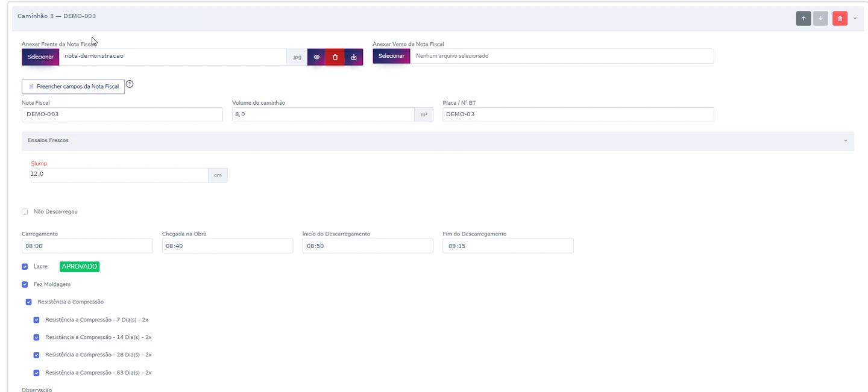This screenshot has height=392, width=868.
Task: Collapse the Caminhão 3 panel chevron
Action: click(855, 18)
